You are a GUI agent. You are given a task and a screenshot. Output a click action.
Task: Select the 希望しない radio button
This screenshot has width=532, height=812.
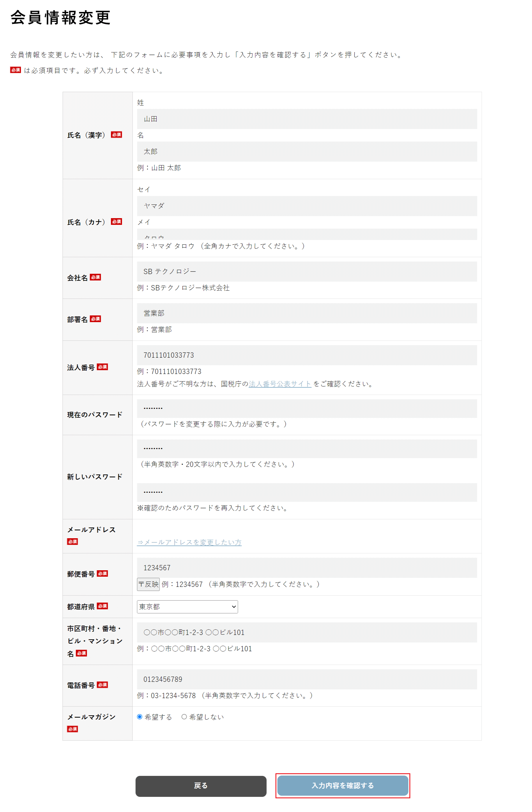coord(184,716)
